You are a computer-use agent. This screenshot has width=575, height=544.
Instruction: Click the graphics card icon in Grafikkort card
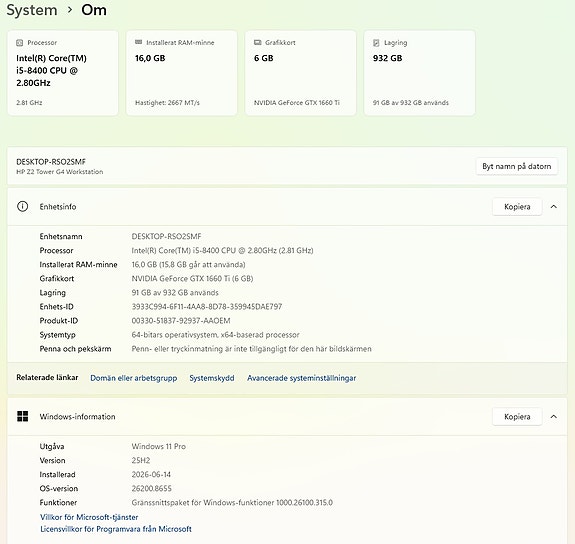(x=257, y=43)
